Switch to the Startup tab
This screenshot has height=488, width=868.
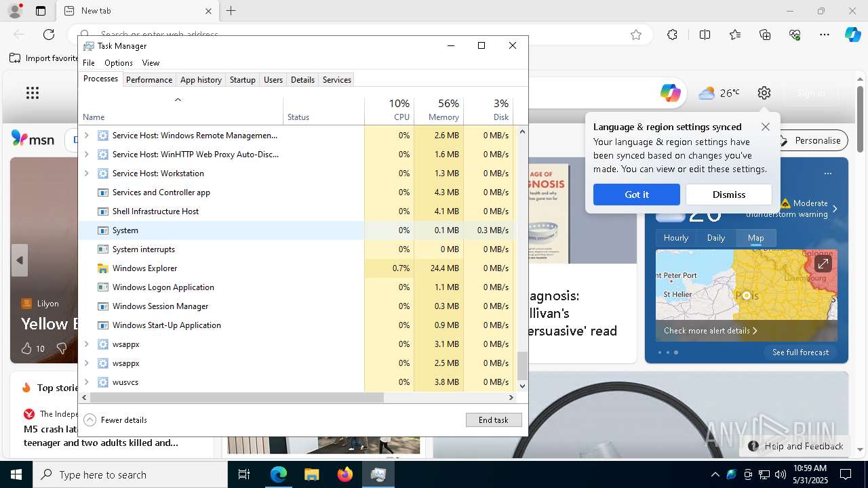pyautogui.click(x=242, y=80)
